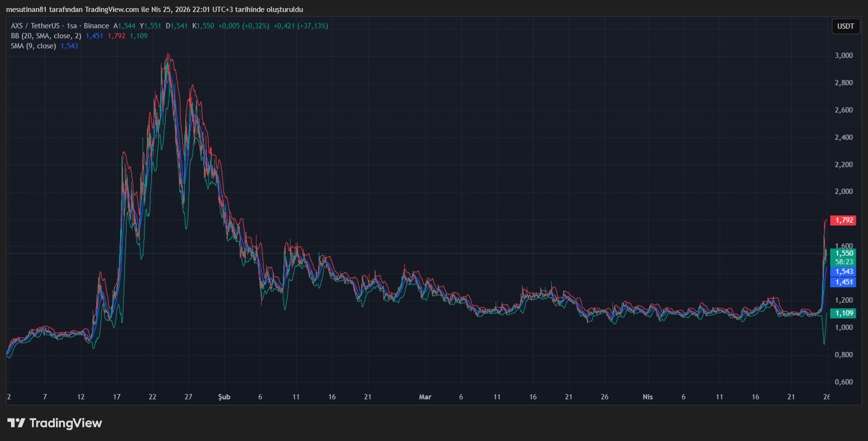Click the green 1,109 lower band label

click(x=844, y=313)
